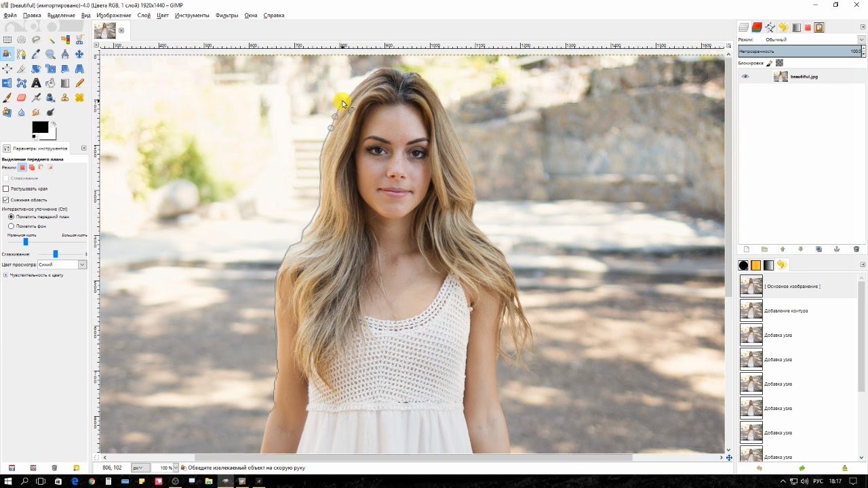Click the duplicate layer icon

[x=819, y=249]
